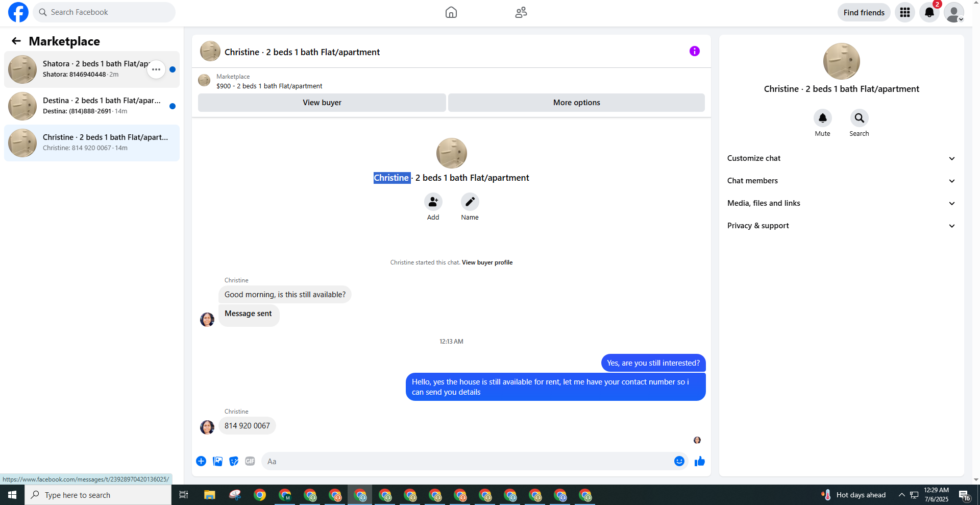Image resolution: width=980 pixels, height=505 pixels.
Task: Search in conversation magnifier icon
Action: 860,118
